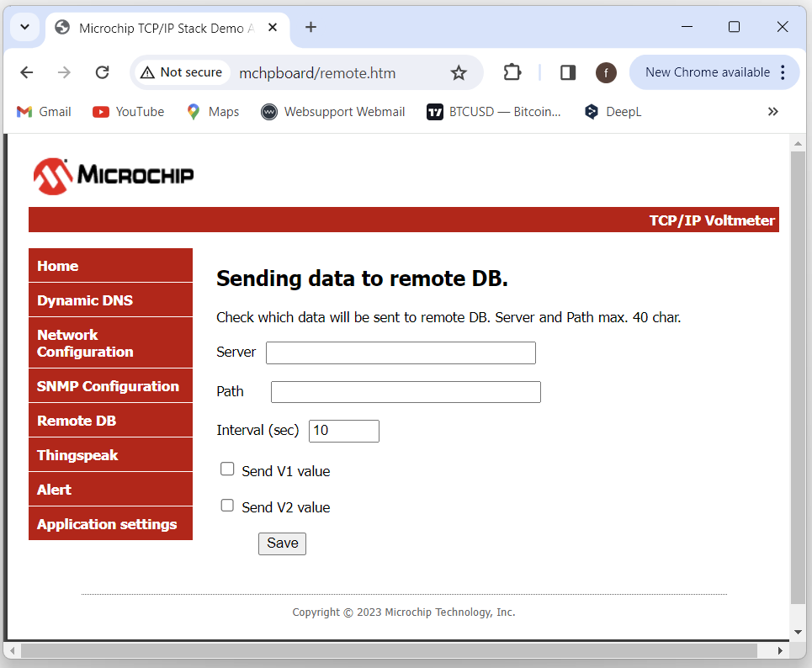The height and width of the screenshot is (668, 812).
Task: Minimize the Chrome window
Action: point(687,27)
